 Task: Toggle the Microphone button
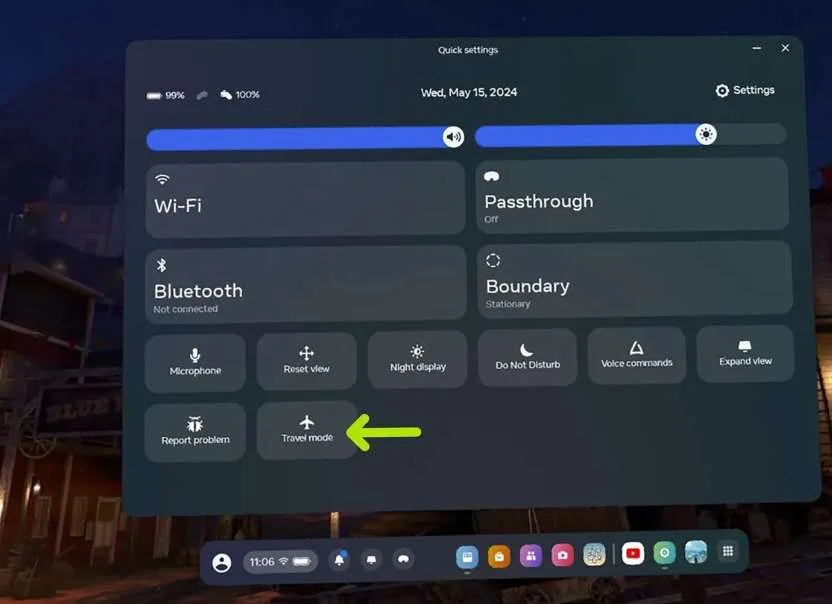click(195, 363)
